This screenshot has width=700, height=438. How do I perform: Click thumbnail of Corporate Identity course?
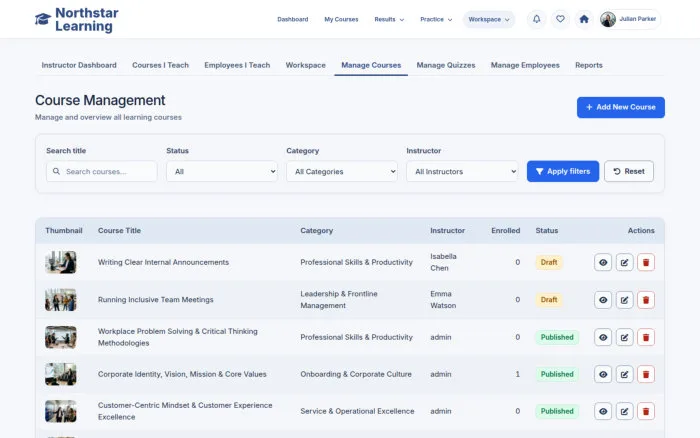61,375
